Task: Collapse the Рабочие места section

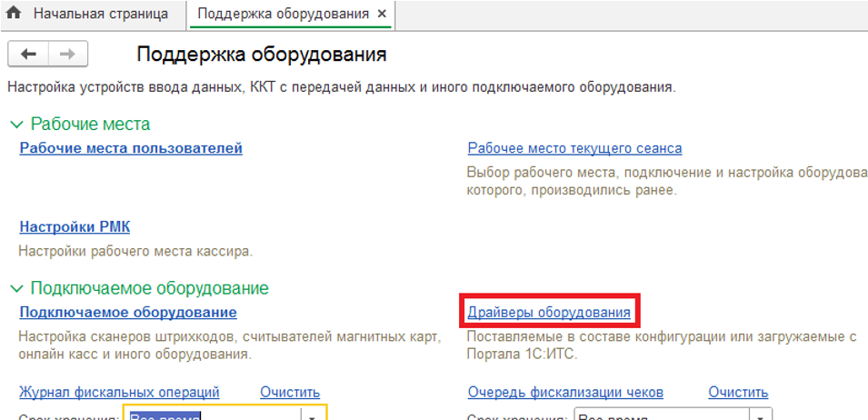Action: tap(15, 125)
